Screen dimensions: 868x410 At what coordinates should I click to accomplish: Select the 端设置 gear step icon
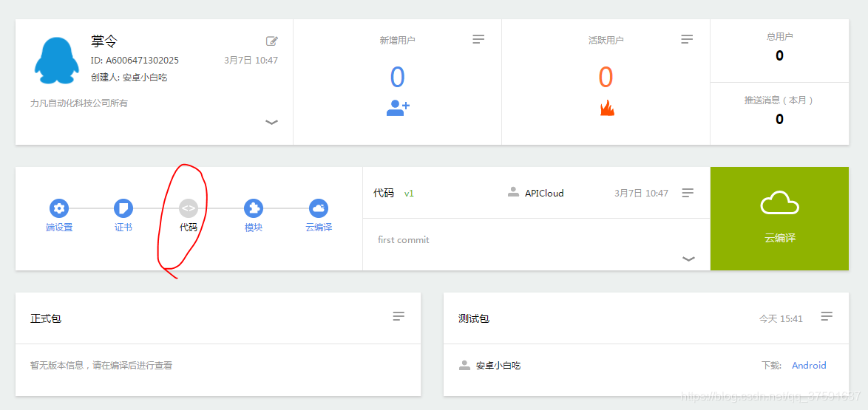click(58, 208)
